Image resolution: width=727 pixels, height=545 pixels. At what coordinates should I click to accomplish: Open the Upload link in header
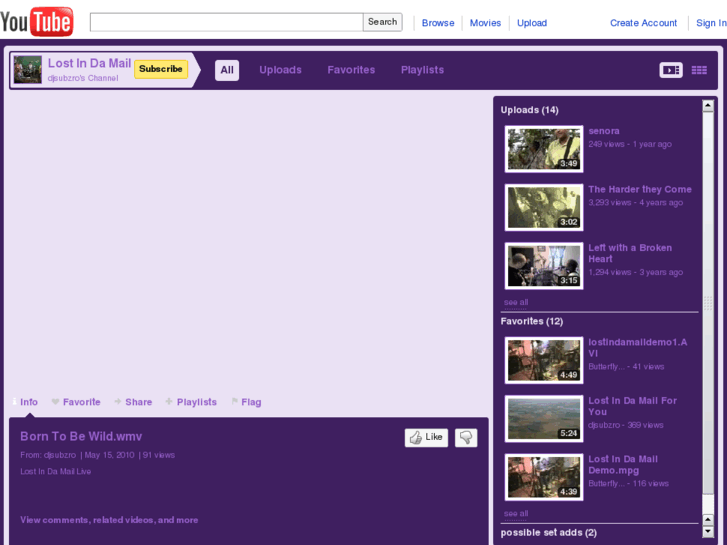tap(532, 23)
